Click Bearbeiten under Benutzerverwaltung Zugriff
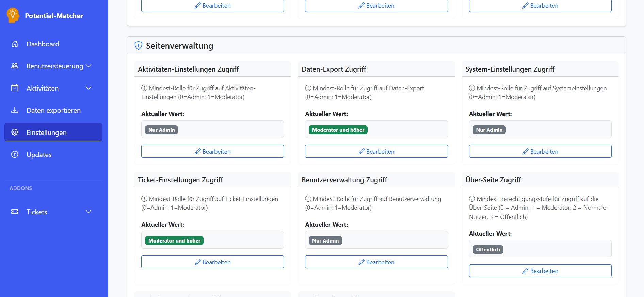The height and width of the screenshot is (297, 644). pos(376,262)
